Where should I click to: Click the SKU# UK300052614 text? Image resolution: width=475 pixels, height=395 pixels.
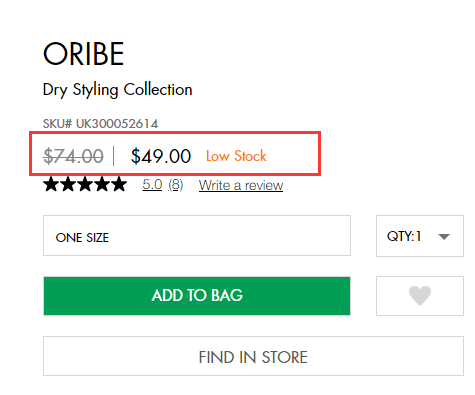click(x=100, y=124)
